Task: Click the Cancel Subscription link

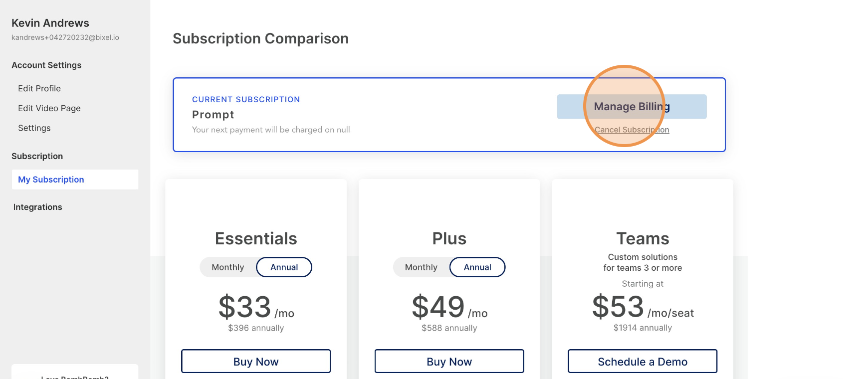Action: [x=632, y=130]
